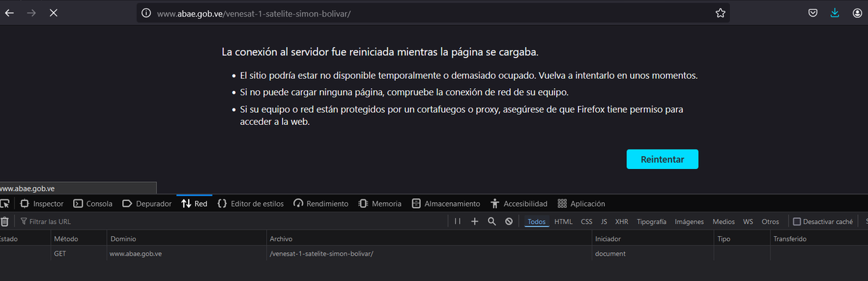Open the Accesibilidad tab
This screenshot has width=868, height=281.
(x=519, y=204)
